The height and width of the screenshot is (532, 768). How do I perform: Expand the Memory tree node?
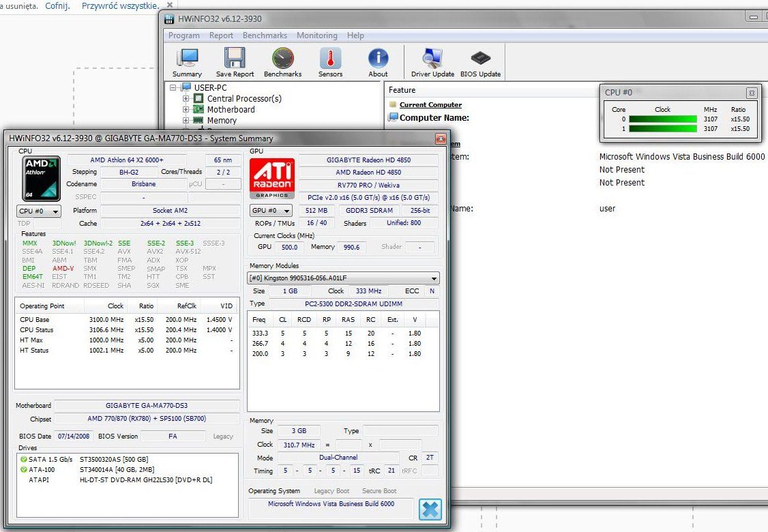pos(186,120)
